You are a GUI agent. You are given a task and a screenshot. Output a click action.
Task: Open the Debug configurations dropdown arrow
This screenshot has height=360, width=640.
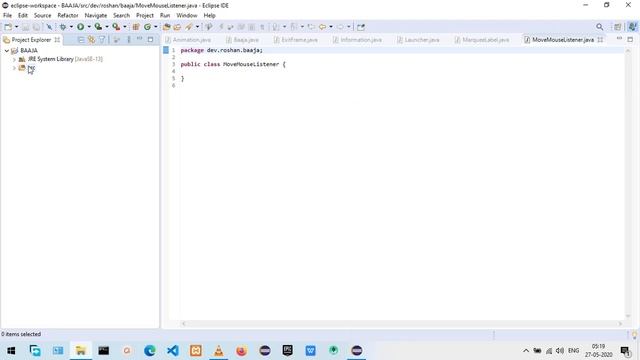pyautogui.click(x=71, y=27)
